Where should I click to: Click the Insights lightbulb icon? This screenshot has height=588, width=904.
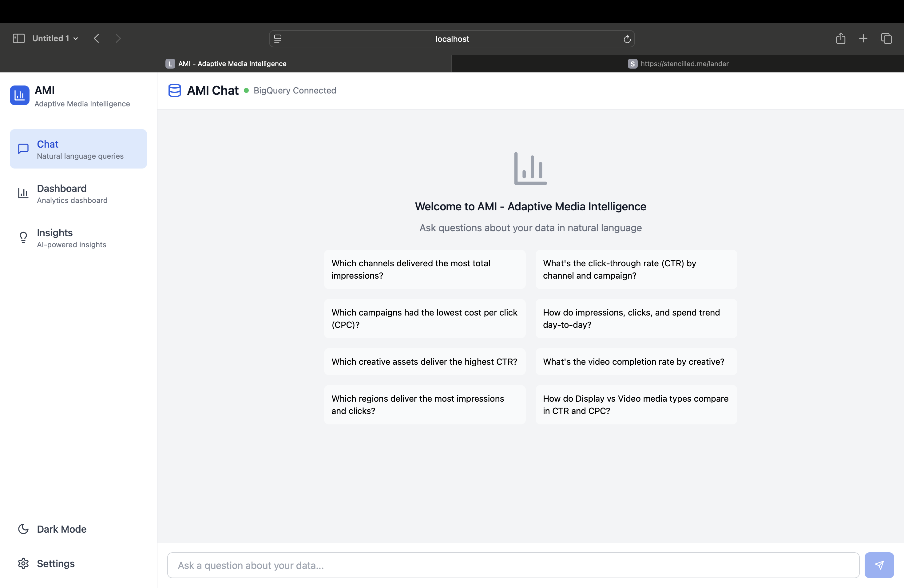[x=23, y=238]
